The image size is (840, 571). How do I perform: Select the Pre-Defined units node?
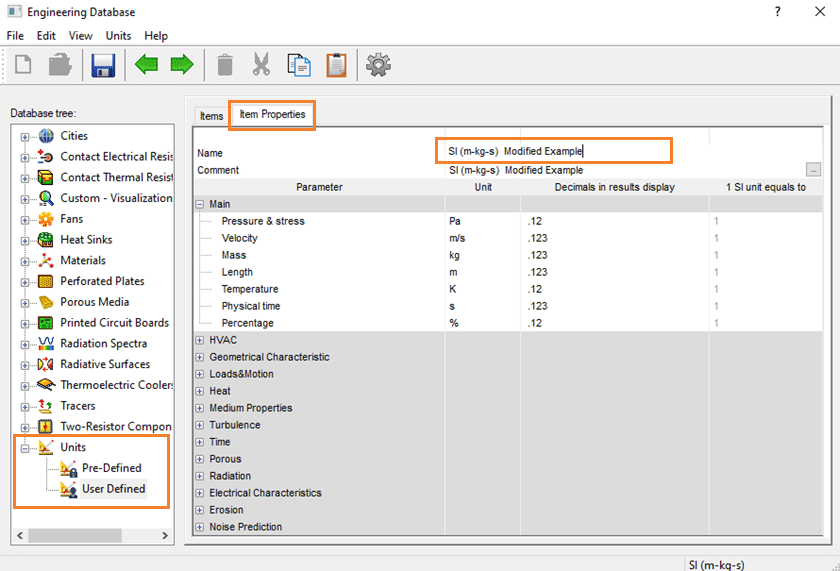tap(111, 468)
